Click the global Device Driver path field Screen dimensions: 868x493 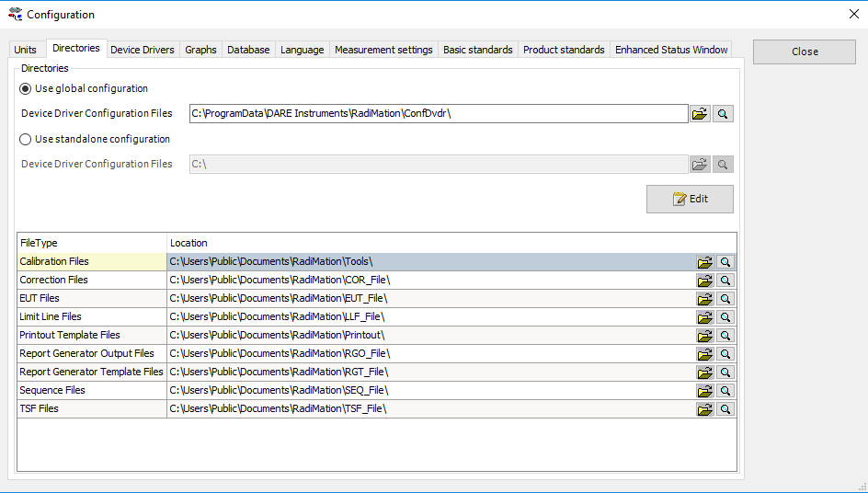(x=438, y=114)
